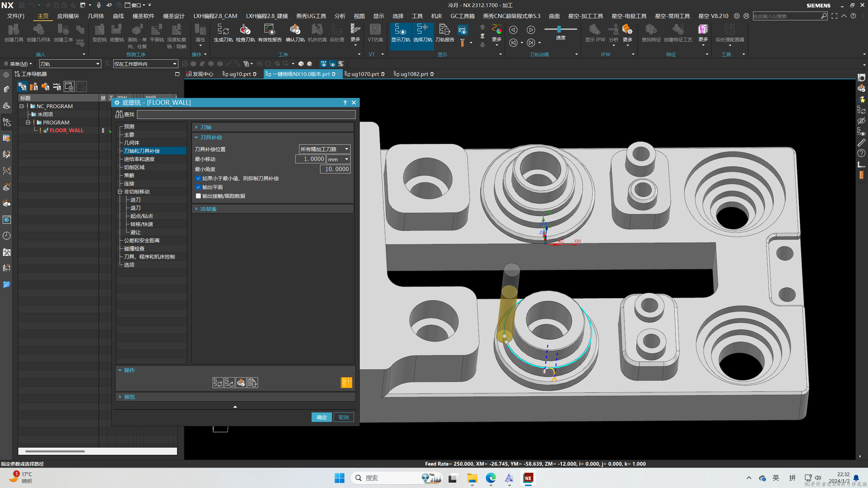This screenshot has width=868, height=488.
Task: Open the 刀轨 selection filter dropdown
Action: point(70,64)
